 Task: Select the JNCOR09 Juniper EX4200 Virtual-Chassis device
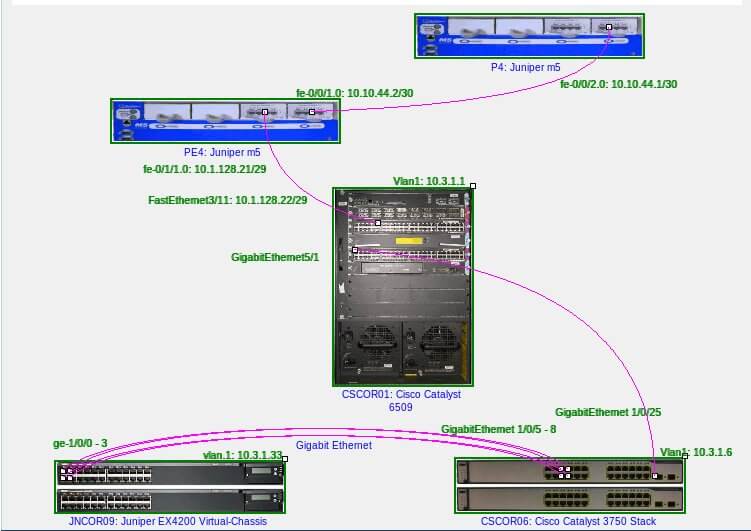point(170,487)
